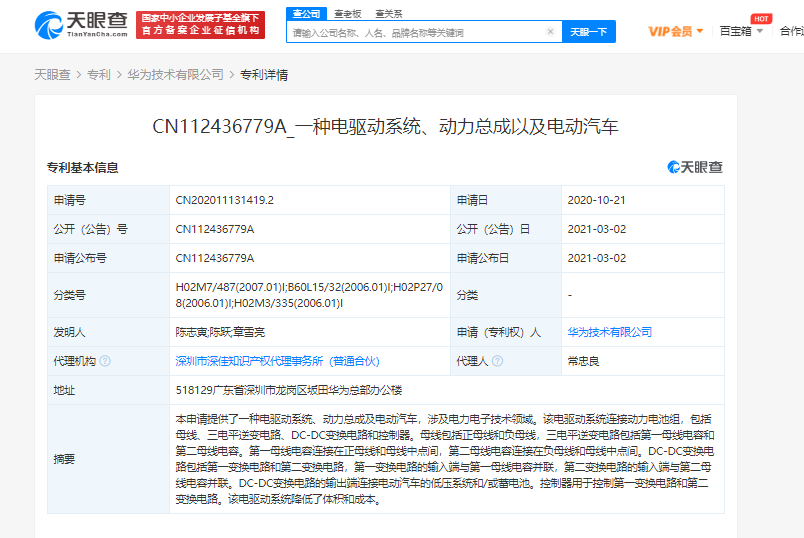Click the 摘要 abstract paragraph
The width and height of the screenshot is (804, 538).
pyautogui.click(x=445, y=459)
